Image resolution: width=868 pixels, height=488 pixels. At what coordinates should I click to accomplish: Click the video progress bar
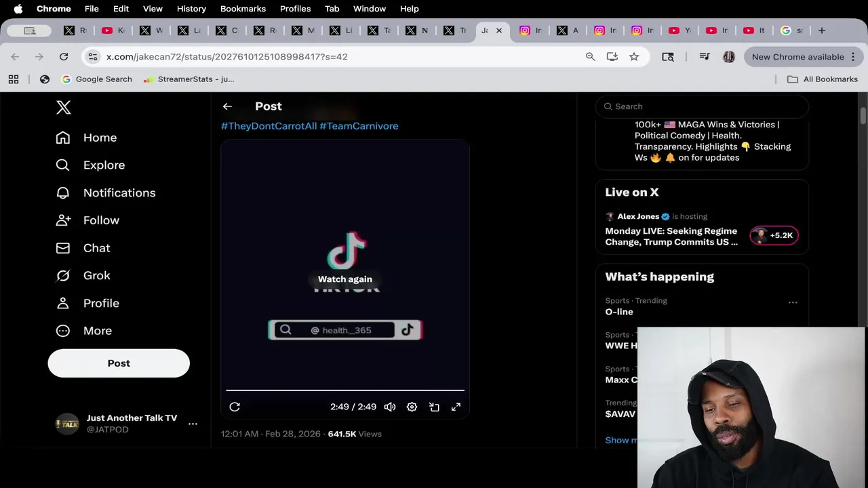click(345, 390)
